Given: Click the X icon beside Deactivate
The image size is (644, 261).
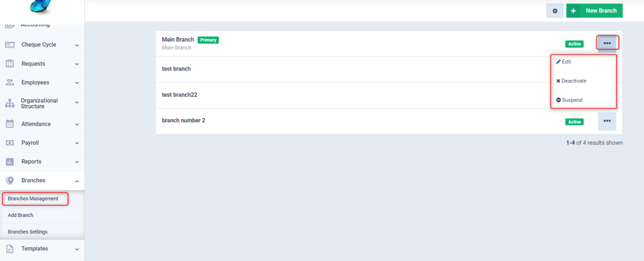Looking at the screenshot, I should pyautogui.click(x=558, y=81).
